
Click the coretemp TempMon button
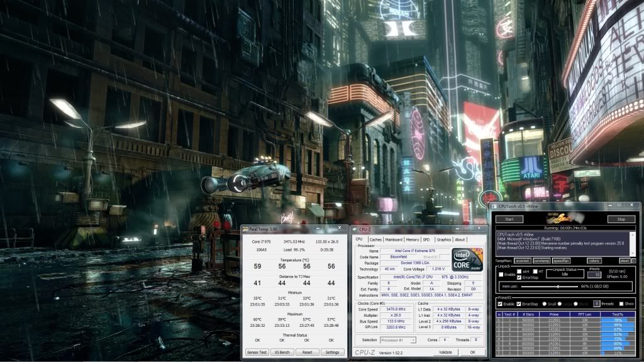(x=541, y=261)
